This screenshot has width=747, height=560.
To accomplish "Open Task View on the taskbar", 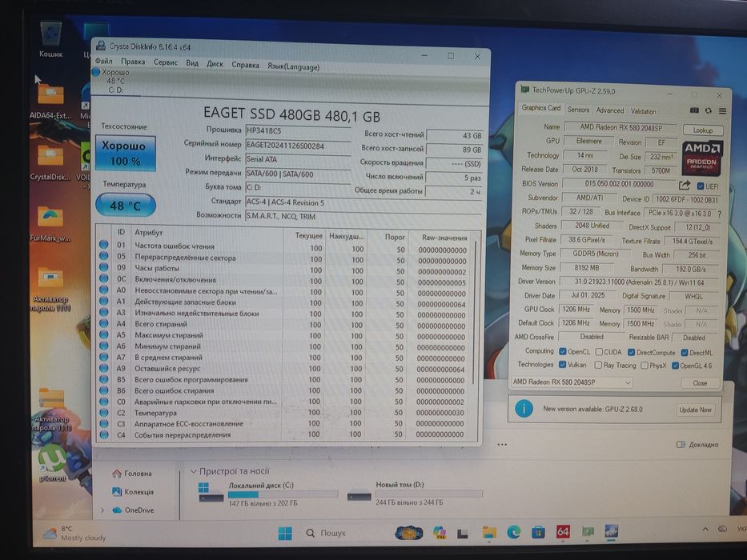I will [x=463, y=534].
